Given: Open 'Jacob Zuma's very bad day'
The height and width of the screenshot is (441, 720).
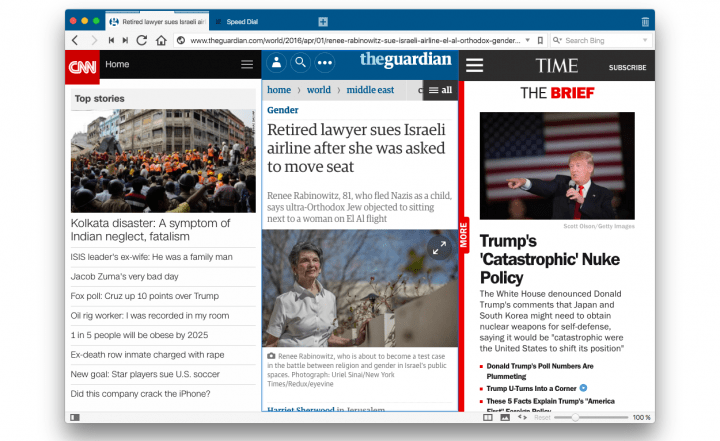Looking at the screenshot, I should [124, 277].
